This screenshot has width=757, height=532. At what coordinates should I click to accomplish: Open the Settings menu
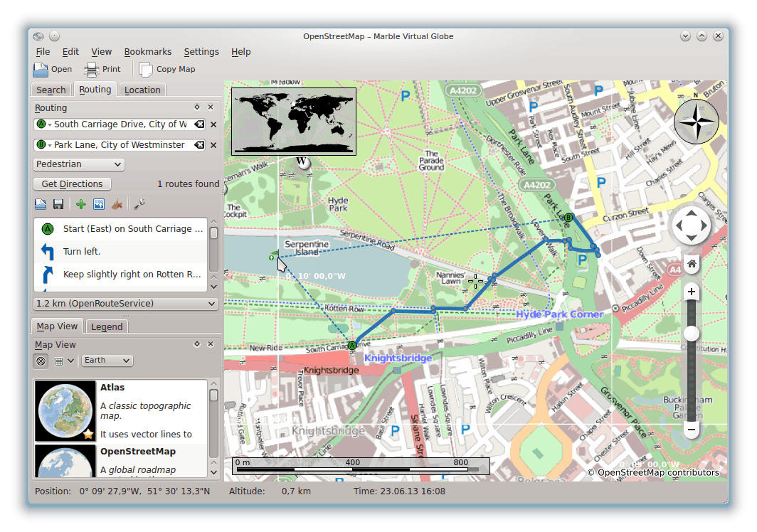pos(201,52)
